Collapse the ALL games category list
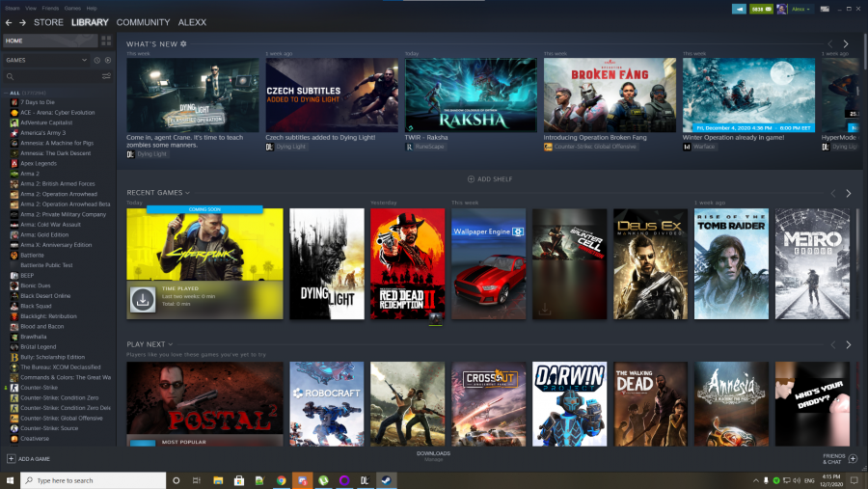This screenshot has height=489, width=868. tap(5, 93)
